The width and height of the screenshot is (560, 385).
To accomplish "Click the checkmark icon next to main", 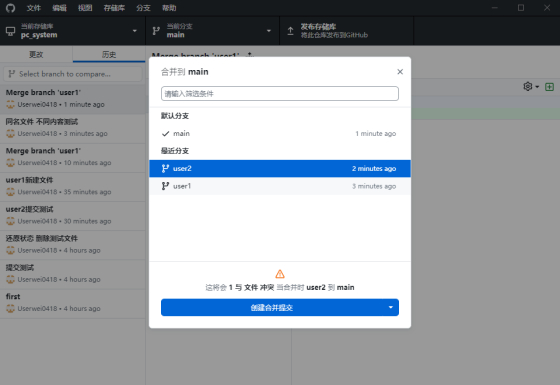I will pyautogui.click(x=165, y=134).
